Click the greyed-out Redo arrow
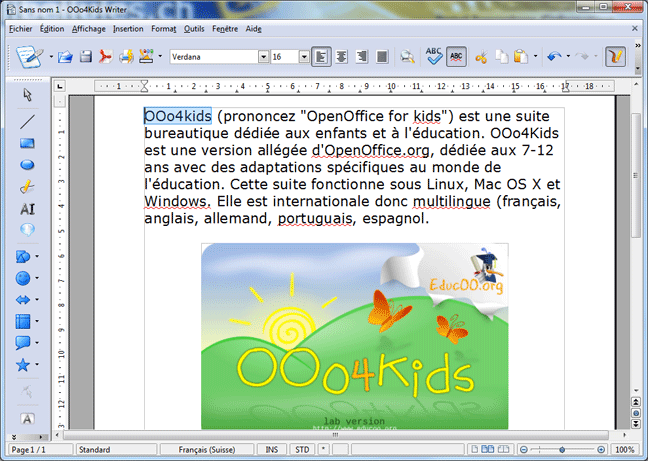Image resolution: width=648 pixels, height=461 pixels. click(582, 56)
